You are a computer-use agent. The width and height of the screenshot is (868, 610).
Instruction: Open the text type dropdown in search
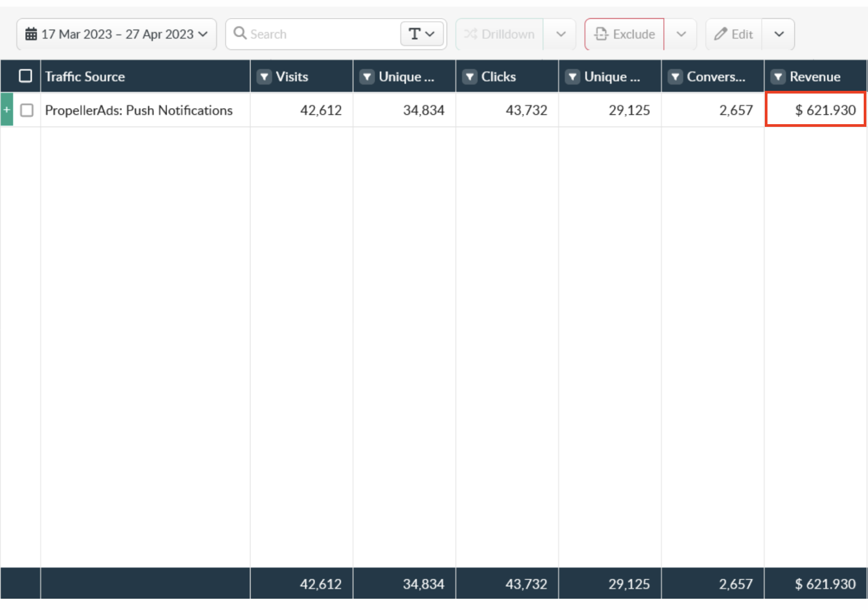point(421,34)
